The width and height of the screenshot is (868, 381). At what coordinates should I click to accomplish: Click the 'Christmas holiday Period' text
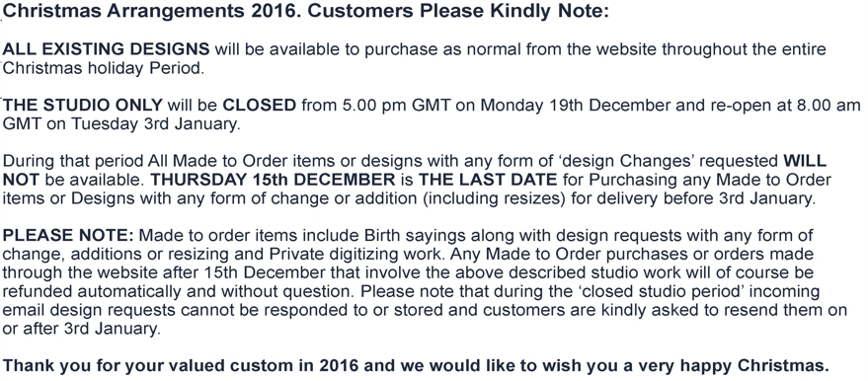pyautogui.click(x=104, y=68)
